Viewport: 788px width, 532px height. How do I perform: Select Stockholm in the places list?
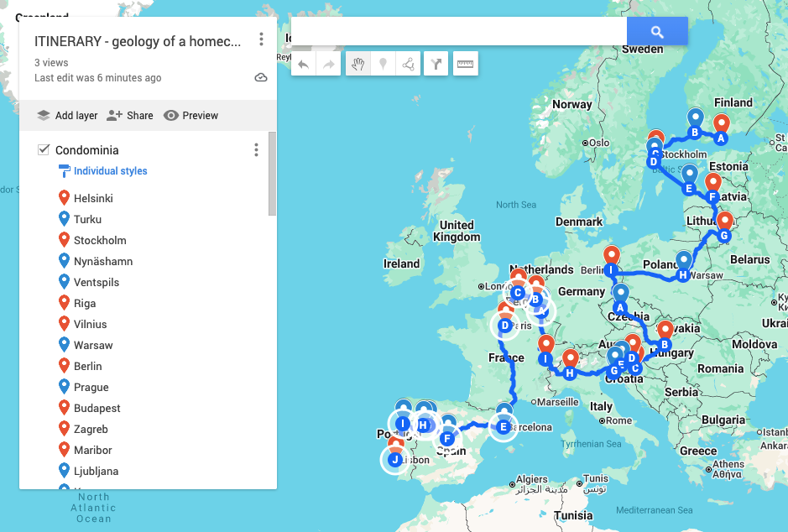click(100, 240)
